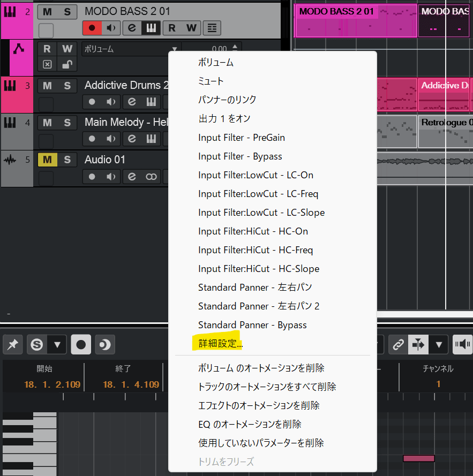The image size is (473, 476).
Task: Toggle monitor on Addictive Drums 2 track
Action: 111,102
